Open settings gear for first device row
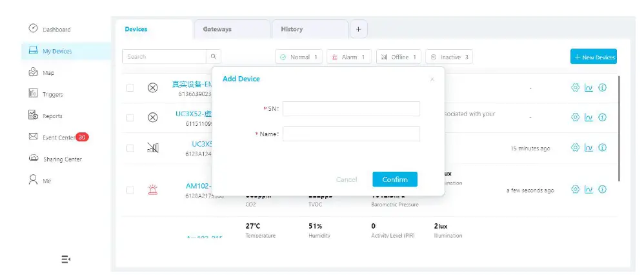The height and width of the screenshot is (275, 644). point(575,88)
